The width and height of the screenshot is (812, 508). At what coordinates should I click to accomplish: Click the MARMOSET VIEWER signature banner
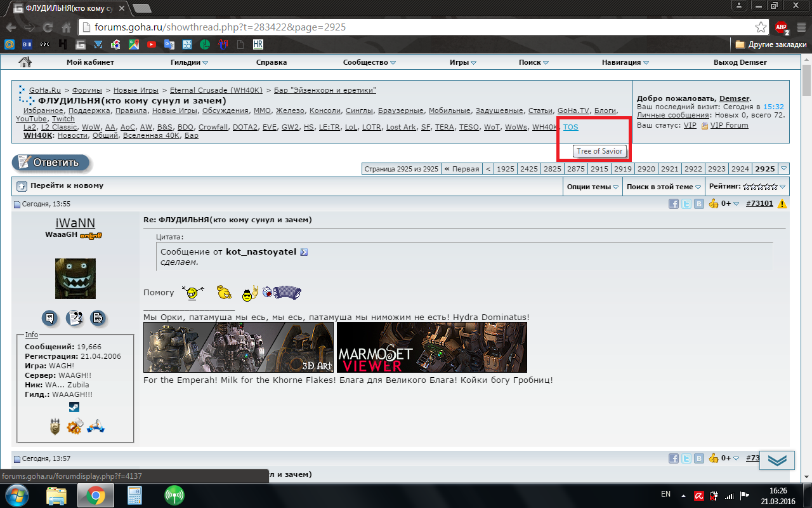pos(431,347)
